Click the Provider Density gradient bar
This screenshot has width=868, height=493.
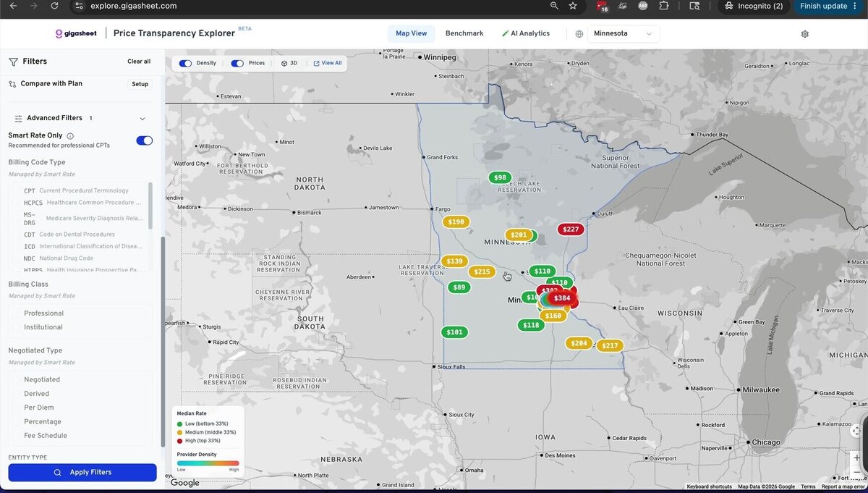click(x=208, y=463)
